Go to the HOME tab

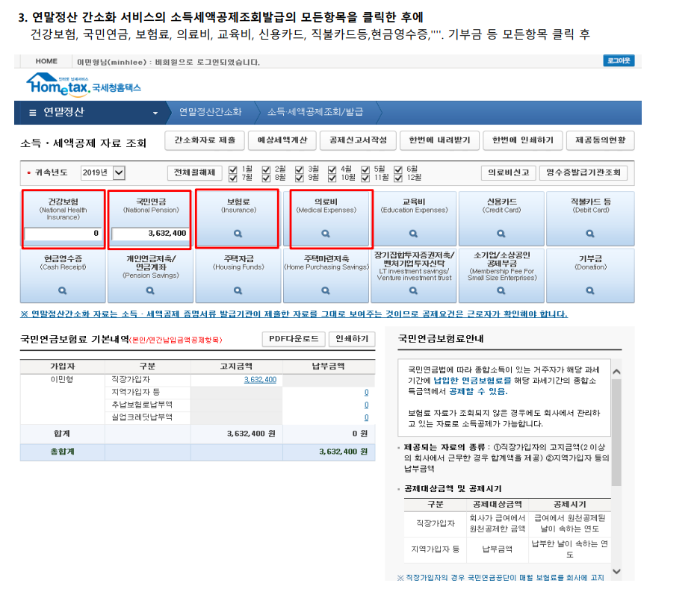point(46,61)
